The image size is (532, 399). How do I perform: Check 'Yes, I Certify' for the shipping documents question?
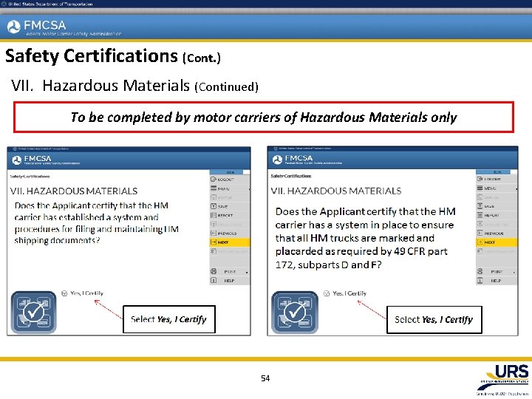coord(64,293)
